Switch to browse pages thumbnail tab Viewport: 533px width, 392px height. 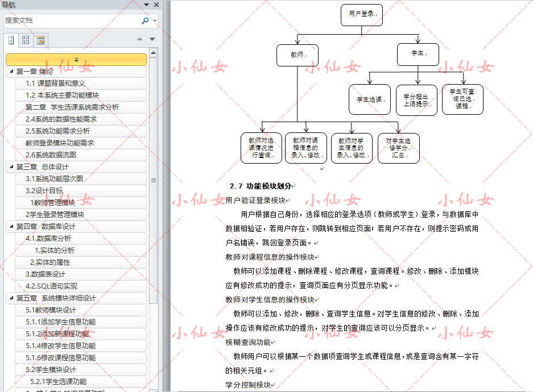(26, 40)
